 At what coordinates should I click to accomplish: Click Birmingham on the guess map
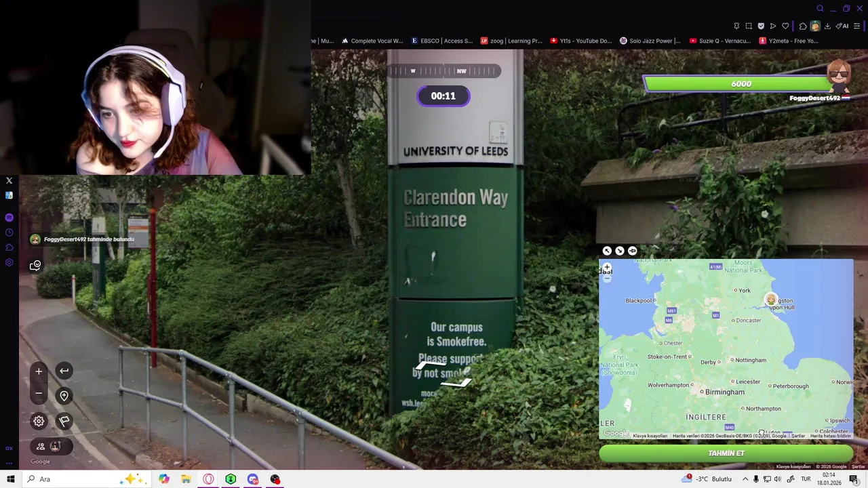tap(724, 392)
